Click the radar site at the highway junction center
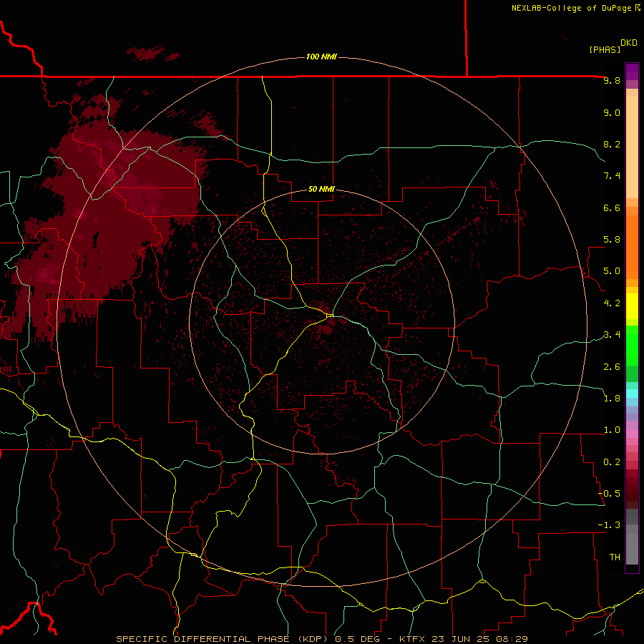The width and height of the screenshot is (644, 644). click(331, 316)
